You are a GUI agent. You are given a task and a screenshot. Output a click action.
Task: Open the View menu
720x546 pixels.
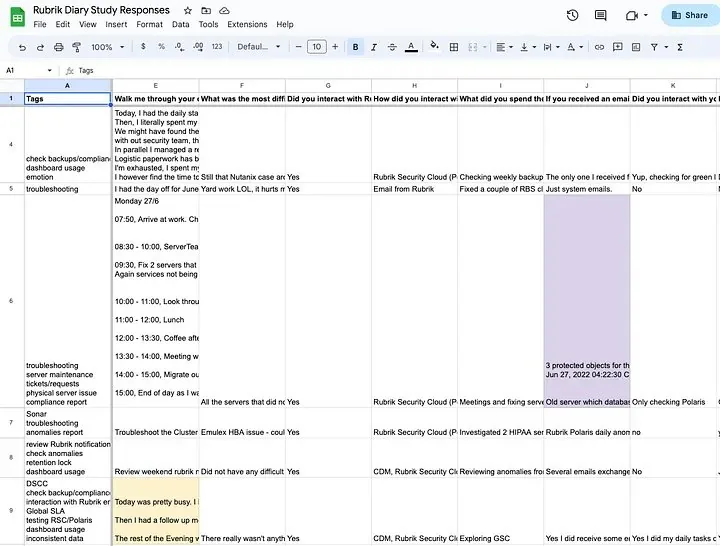88,24
